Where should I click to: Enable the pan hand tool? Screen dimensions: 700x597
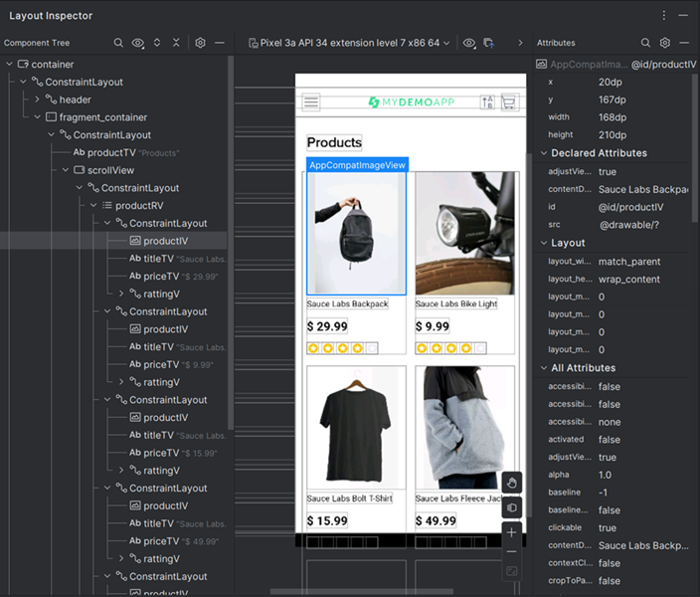pyautogui.click(x=511, y=484)
